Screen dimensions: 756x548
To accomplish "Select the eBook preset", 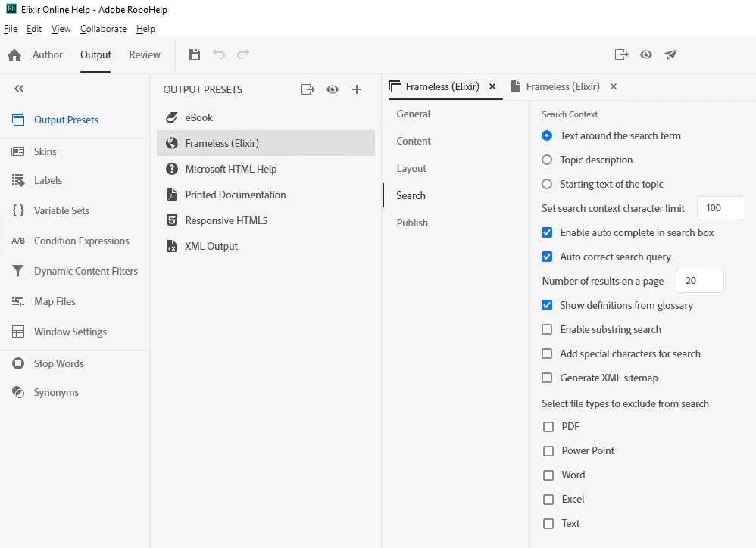I will [266, 117].
